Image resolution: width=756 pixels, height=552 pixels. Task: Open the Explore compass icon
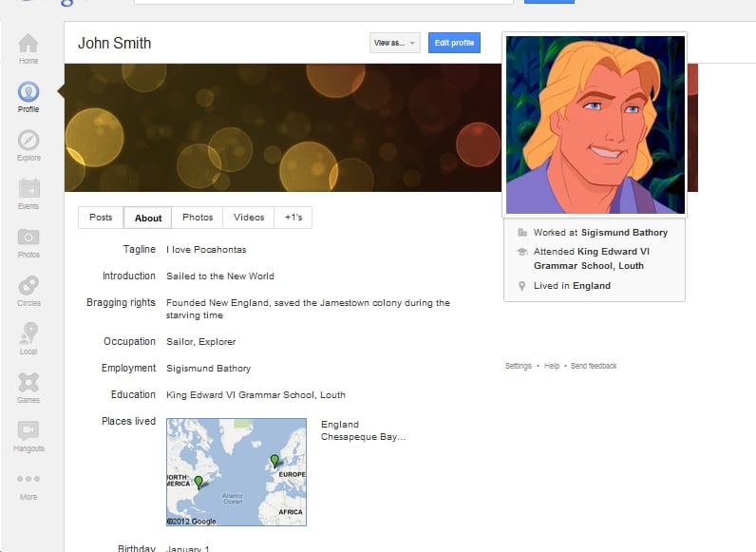tap(28, 140)
